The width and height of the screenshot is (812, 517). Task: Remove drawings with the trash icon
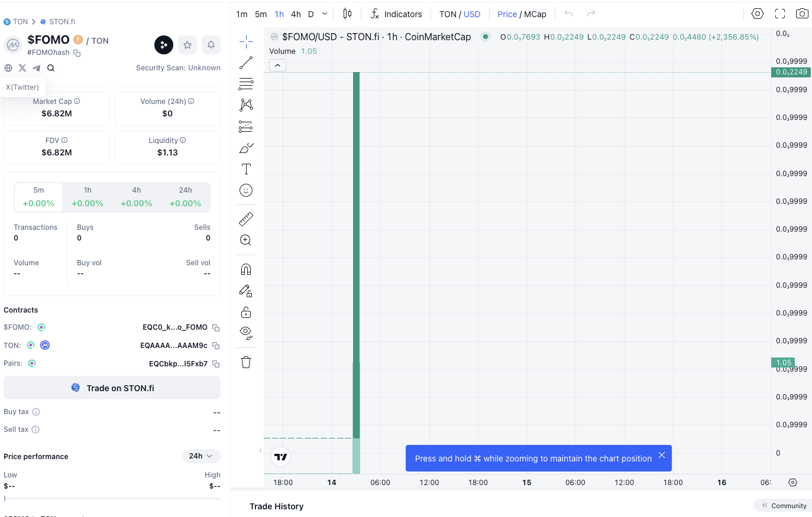click(246, 362)
